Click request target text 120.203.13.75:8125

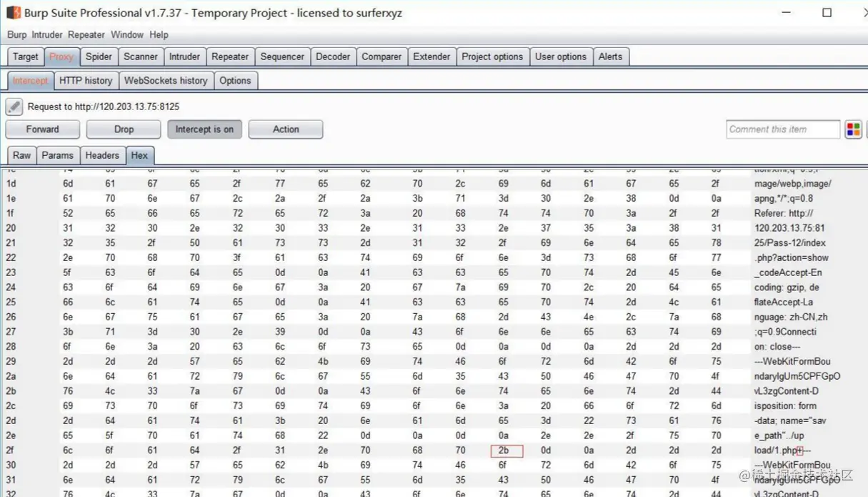coord(127,107)
